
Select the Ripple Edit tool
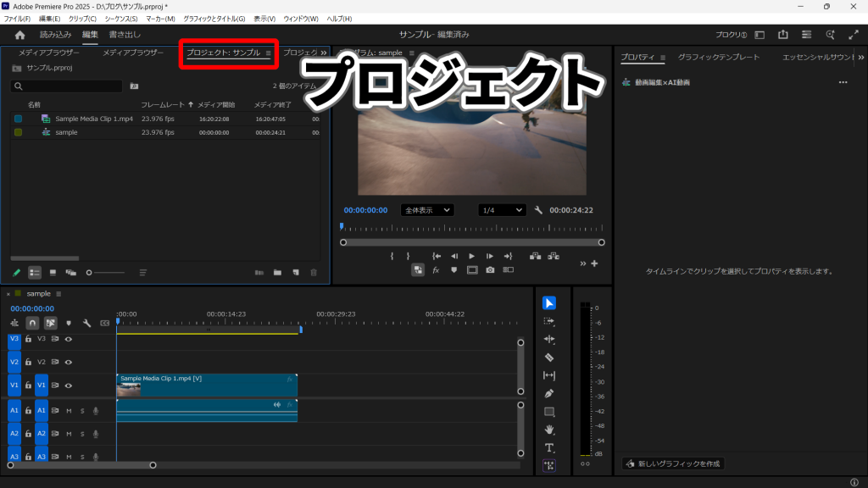[548, 339]
